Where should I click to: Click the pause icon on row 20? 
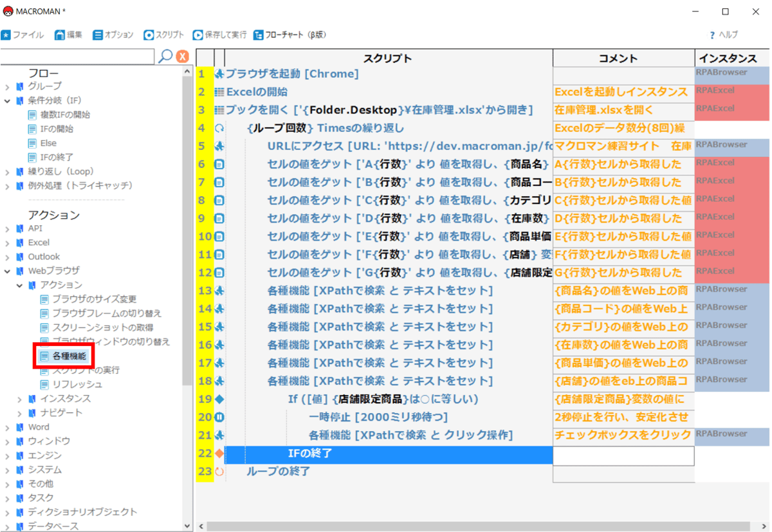[x=219, y=417]
